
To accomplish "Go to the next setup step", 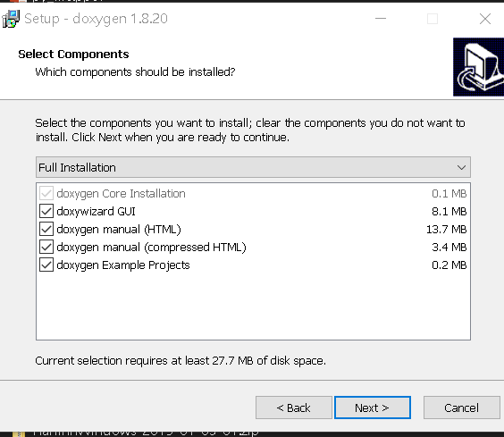I will click(x=373, y=408).
